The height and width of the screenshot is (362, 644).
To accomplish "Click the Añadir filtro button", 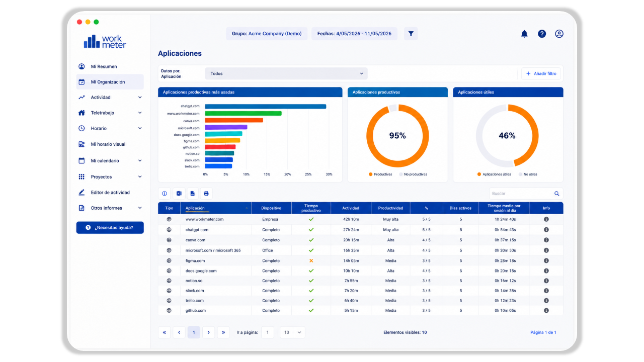I will pos(541,73).
